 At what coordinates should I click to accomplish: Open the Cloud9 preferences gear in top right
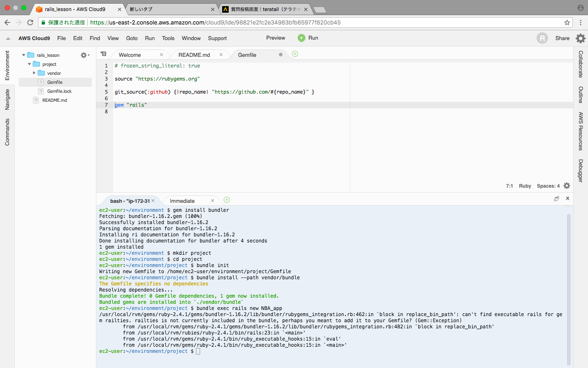point(580,38)
